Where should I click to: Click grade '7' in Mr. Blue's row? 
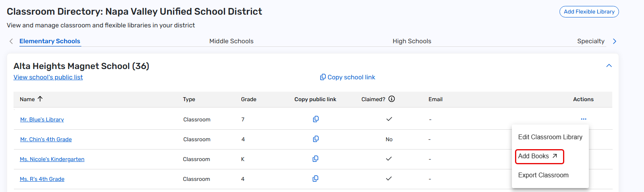[243, 119]
